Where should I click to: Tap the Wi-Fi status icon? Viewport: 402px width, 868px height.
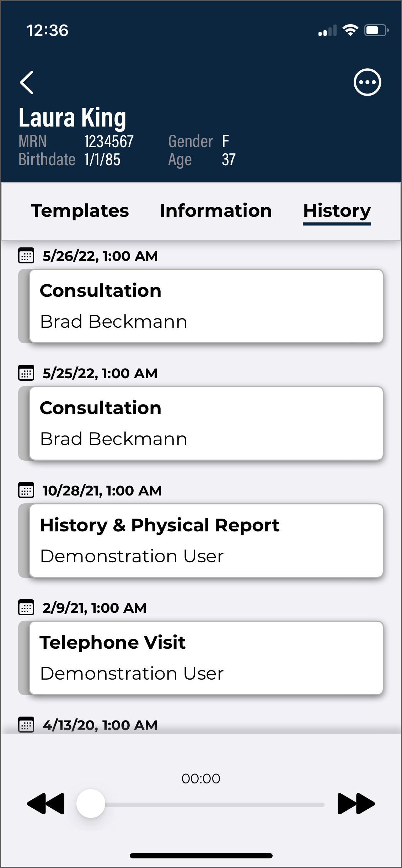[x=350, y=30]
